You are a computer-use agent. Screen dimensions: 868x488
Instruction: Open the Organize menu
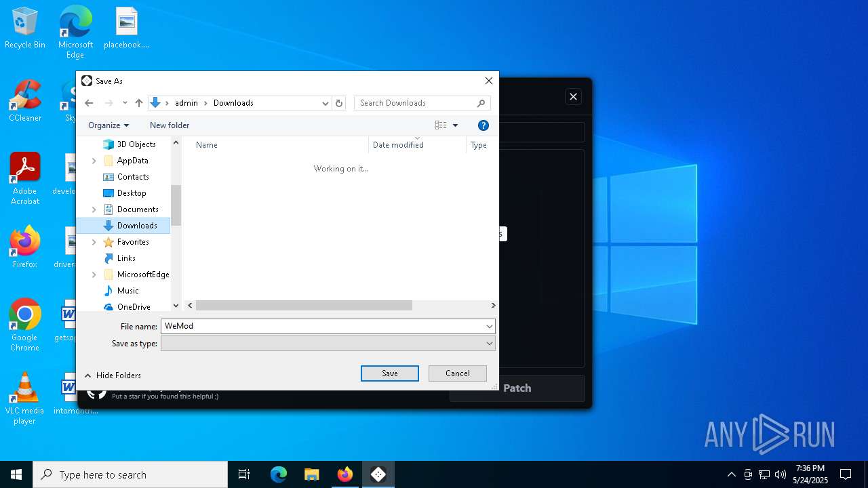(x=108, y=125)
